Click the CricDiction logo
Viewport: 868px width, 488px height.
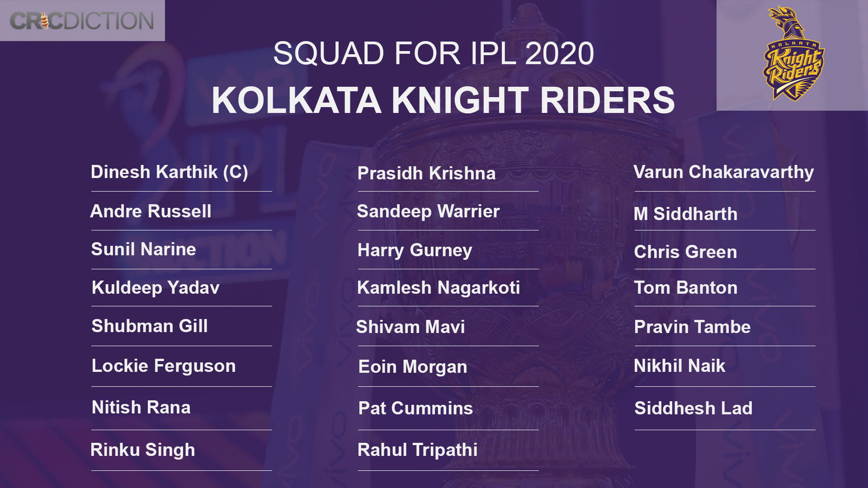tap(82, 21)
